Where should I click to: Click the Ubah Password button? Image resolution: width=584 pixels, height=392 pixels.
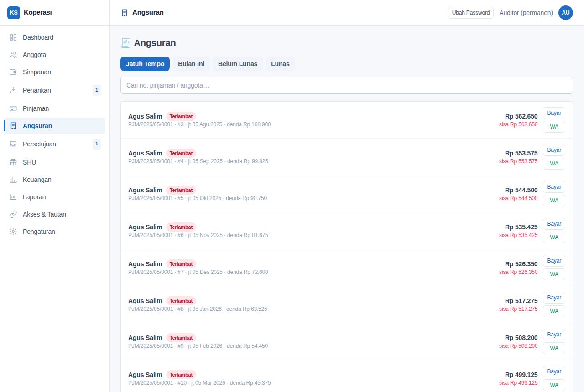pos(471,13)
